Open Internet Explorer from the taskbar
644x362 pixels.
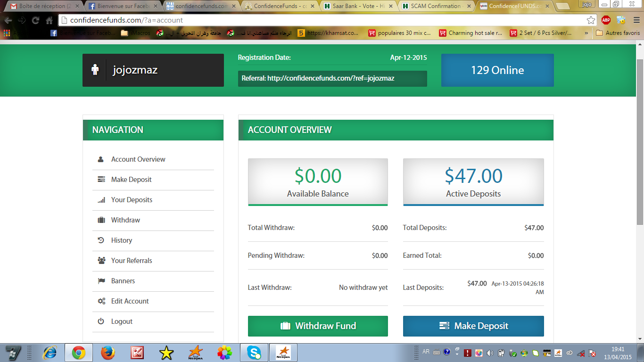[x=50, y=353]
